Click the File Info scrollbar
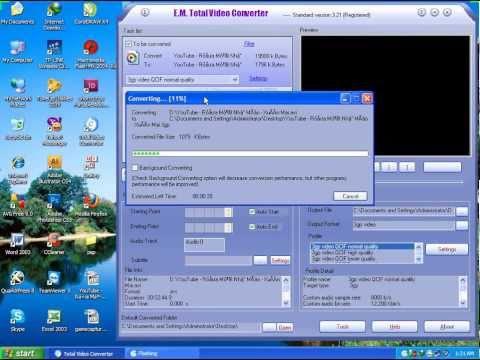 pyautogui.click(x=286, y=291)
